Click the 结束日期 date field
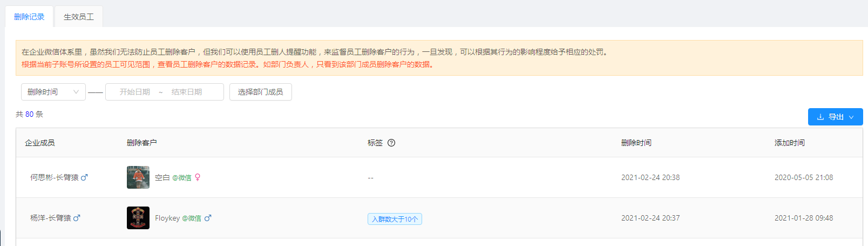Viewport: 868px width, 246px height. [x=187, y=92]
